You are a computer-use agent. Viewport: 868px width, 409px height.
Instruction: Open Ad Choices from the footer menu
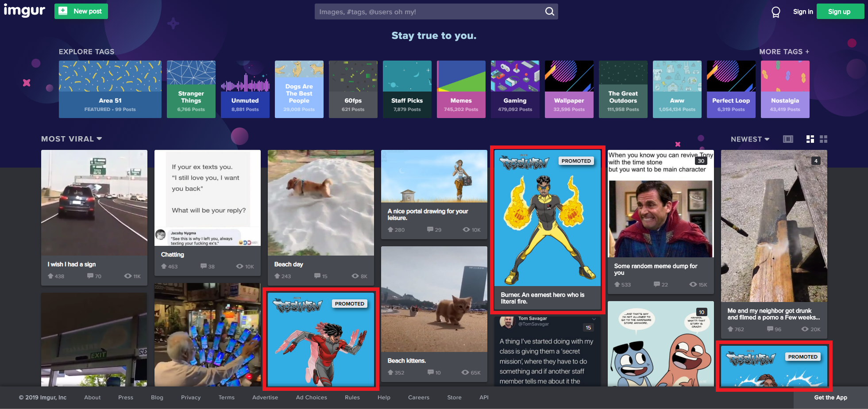(311, 397)
